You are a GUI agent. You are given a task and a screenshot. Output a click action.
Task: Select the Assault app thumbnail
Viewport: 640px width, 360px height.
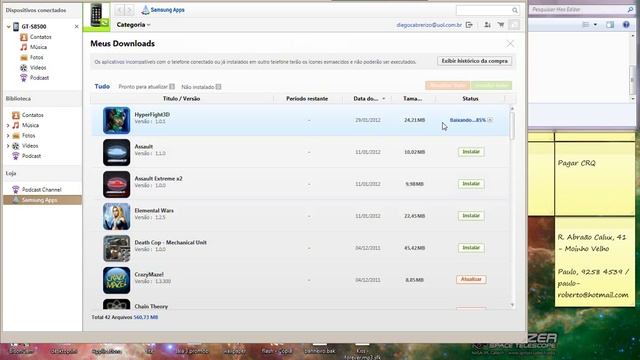(x=116, y=152)
